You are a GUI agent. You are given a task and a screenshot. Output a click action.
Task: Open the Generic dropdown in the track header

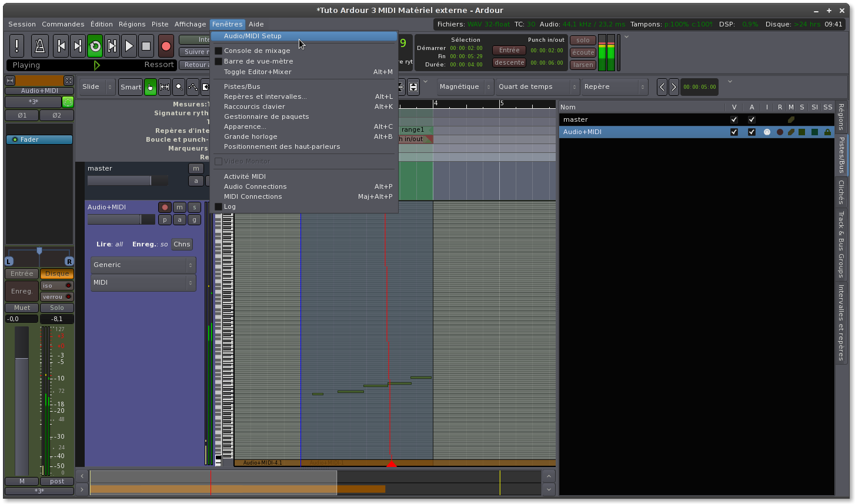click(143, 265)
